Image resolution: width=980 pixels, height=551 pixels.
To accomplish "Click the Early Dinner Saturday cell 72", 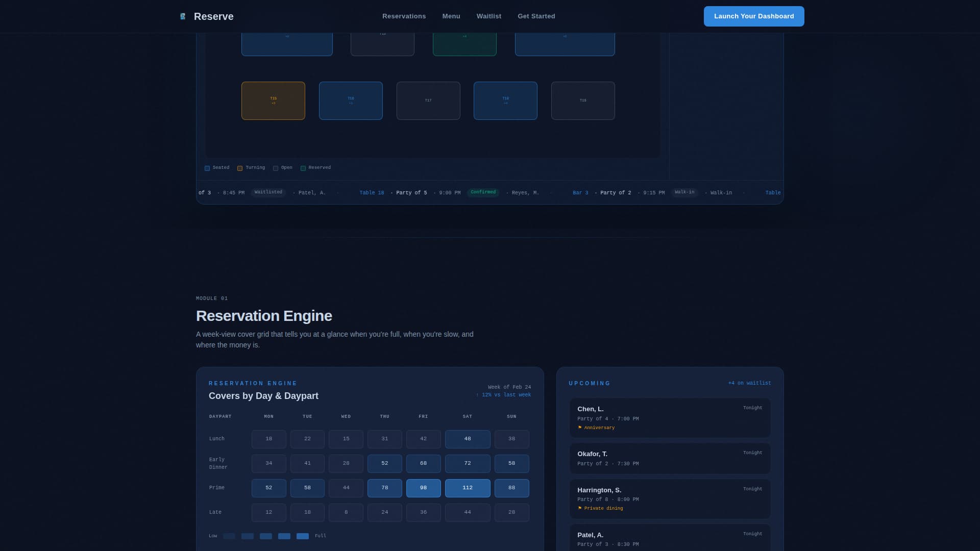I will pyautogui.click(x=468, y=464).
